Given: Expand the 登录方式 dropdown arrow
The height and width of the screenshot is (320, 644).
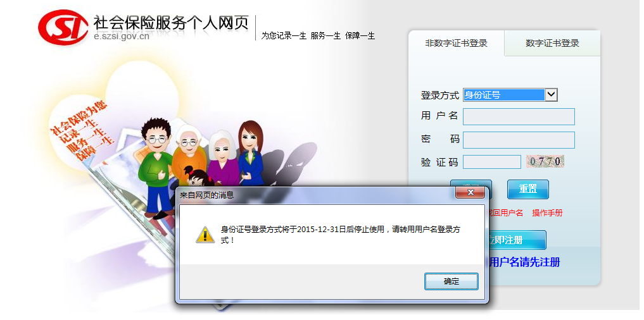Looking at the screenshot, I should (551, 95).
